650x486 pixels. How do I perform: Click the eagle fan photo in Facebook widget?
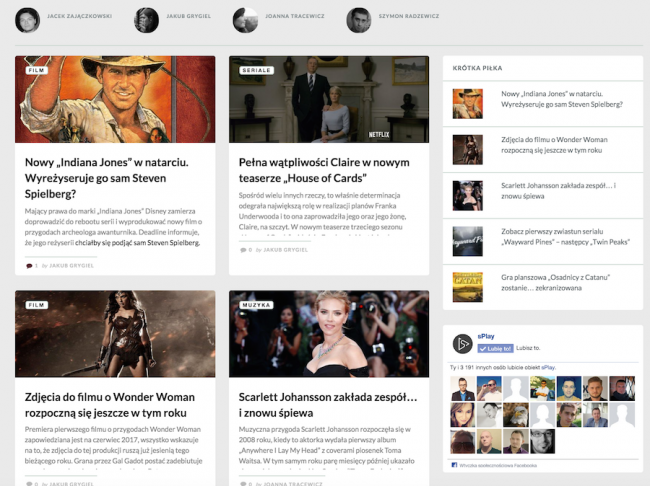click(516, 415)
